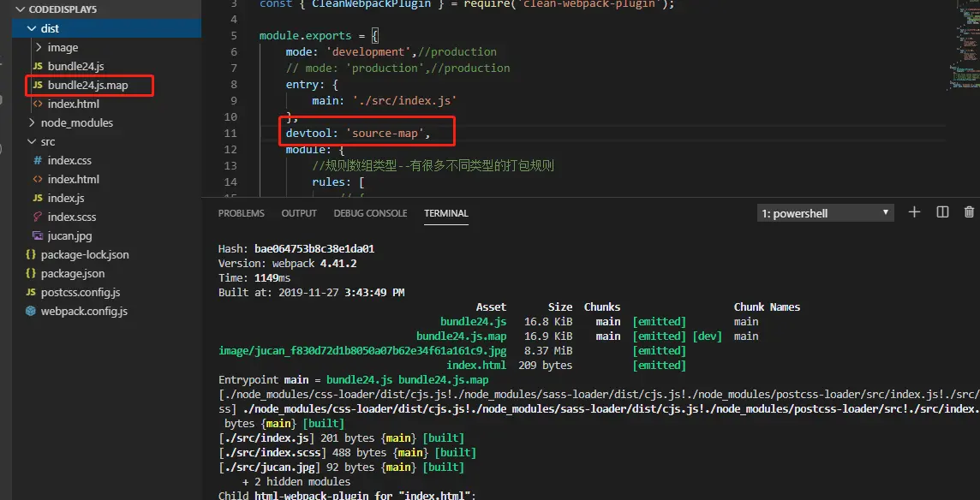This screenshot has width=980, height=500.
Task: Click index.html asset row in terminal
Action: pos(476,366)
